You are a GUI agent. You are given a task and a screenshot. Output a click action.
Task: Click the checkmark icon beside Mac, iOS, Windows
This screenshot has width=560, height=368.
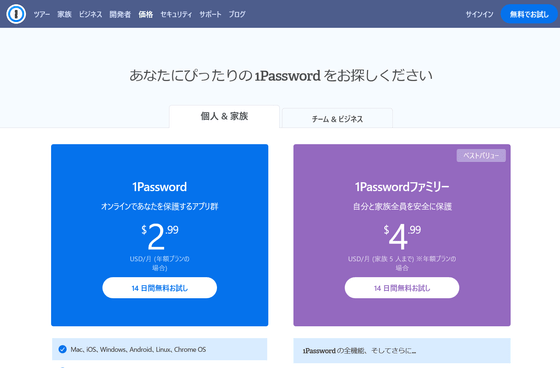[x=62, y=349]
